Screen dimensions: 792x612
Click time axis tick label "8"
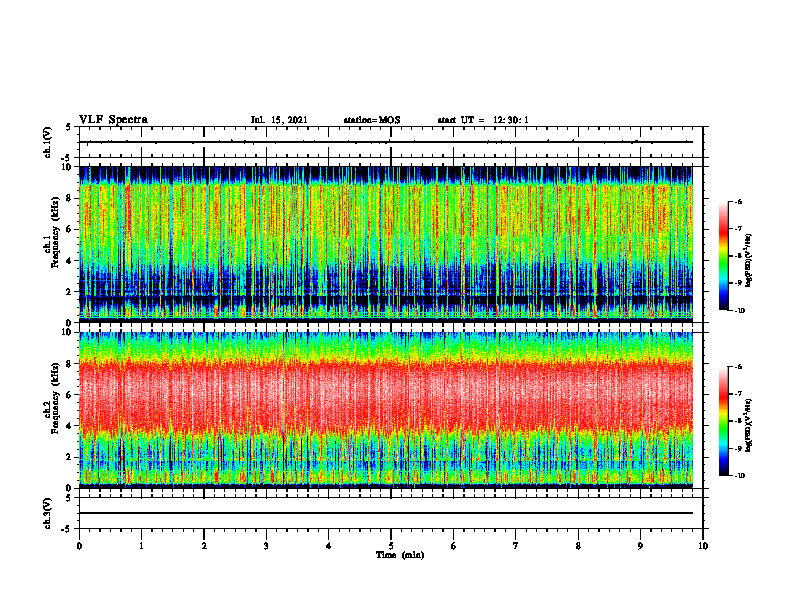point(578,546)
